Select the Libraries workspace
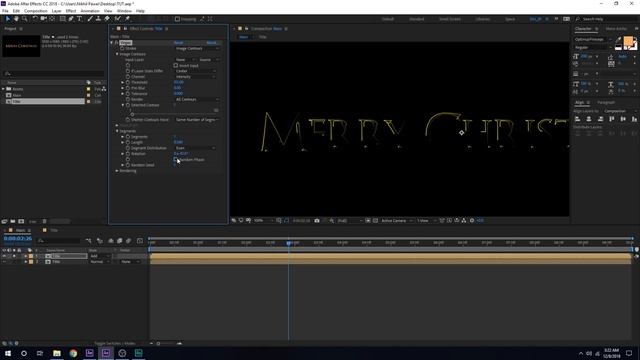The height and width of the screenshot is (360, 640). click(x=483, y=19)
